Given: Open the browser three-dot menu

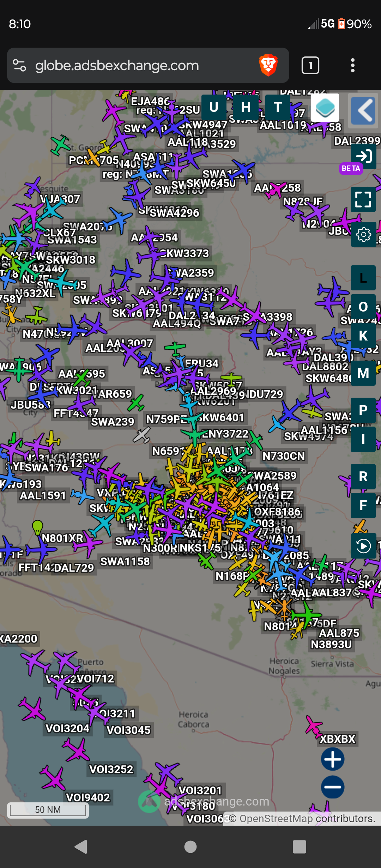Looking at the screenshot, I should pos(352,65).
